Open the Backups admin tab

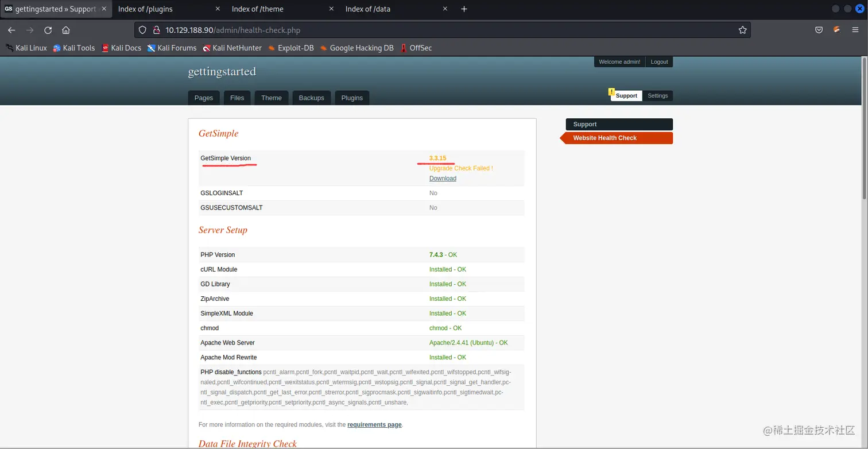point(312,98)
